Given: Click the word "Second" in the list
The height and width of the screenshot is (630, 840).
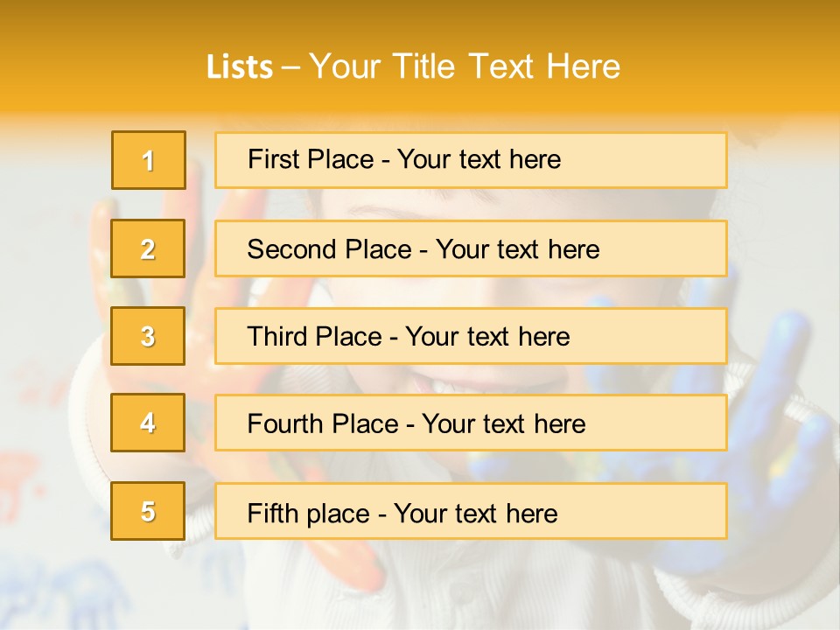Looking at the screenshot, I should tap(292, 249).
